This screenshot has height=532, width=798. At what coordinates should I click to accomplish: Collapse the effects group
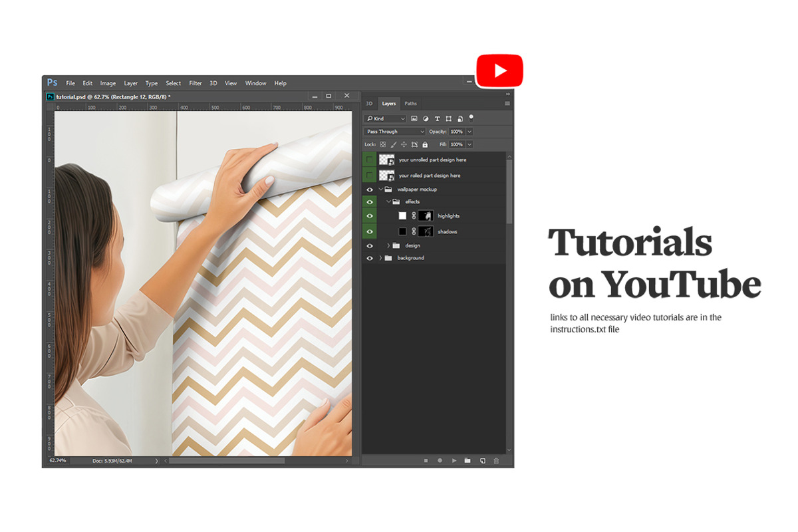tap(388, 201)
